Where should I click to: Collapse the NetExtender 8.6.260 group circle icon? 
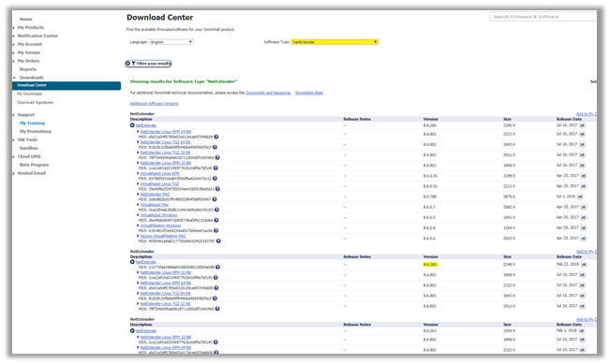[x=132, y=125]
